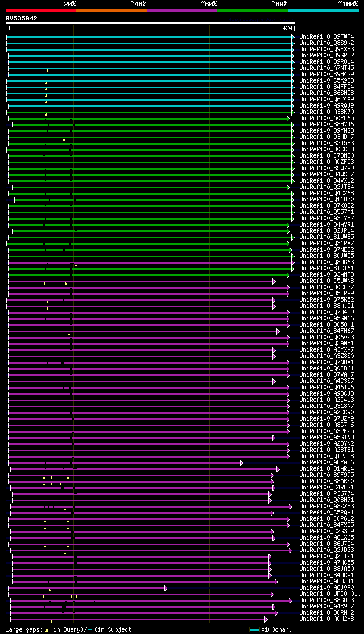Choose the UniRef100_Q7NEB2 entry
Viewport: 364px width, 634px height.
pos(327,249)
